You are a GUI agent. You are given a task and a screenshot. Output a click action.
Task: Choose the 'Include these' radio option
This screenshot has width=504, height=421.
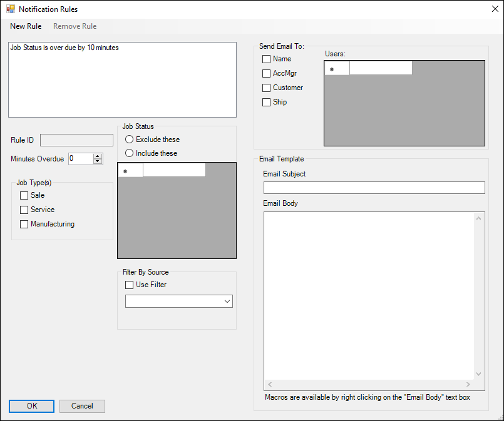(130, 153)
